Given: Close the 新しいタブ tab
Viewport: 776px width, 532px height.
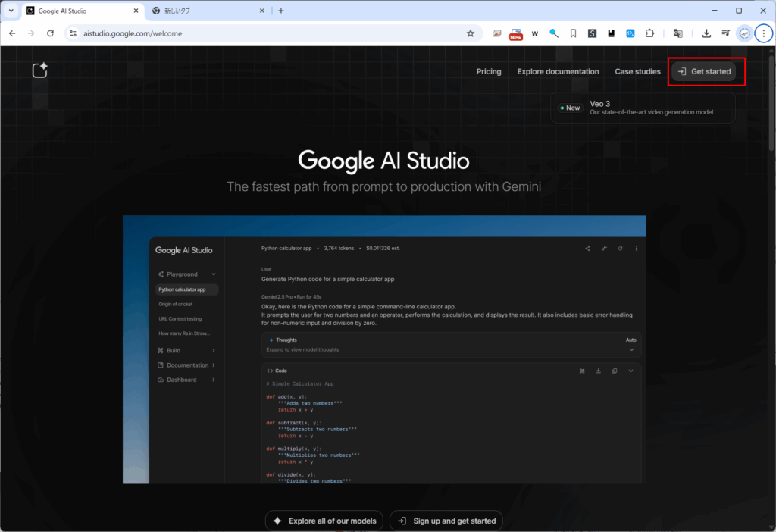Looking at the screenshot, I should (x=261, y=11).
